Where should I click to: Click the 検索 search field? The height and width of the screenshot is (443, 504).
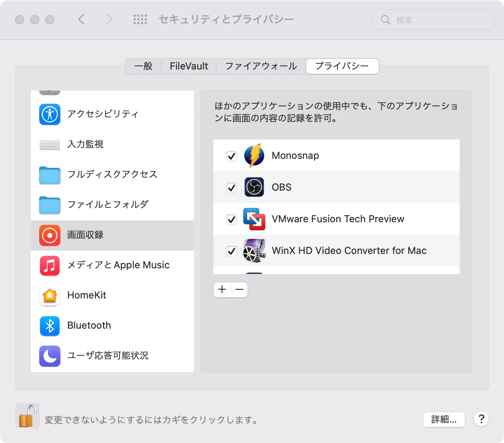[x=434, y=20]
